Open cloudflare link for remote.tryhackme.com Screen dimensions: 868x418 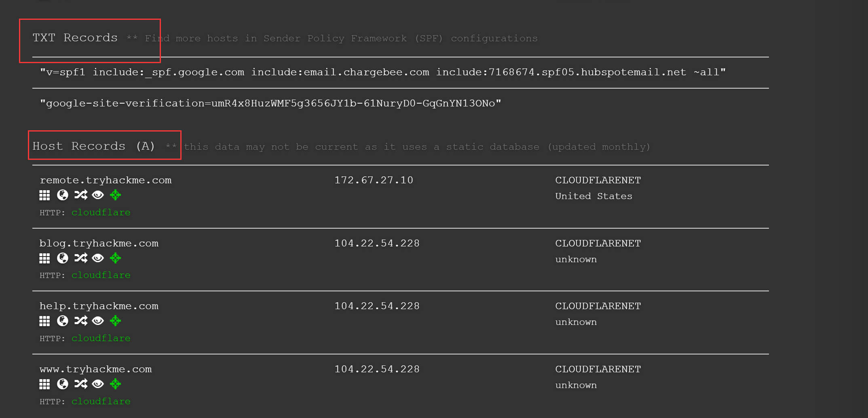[101, 212]
